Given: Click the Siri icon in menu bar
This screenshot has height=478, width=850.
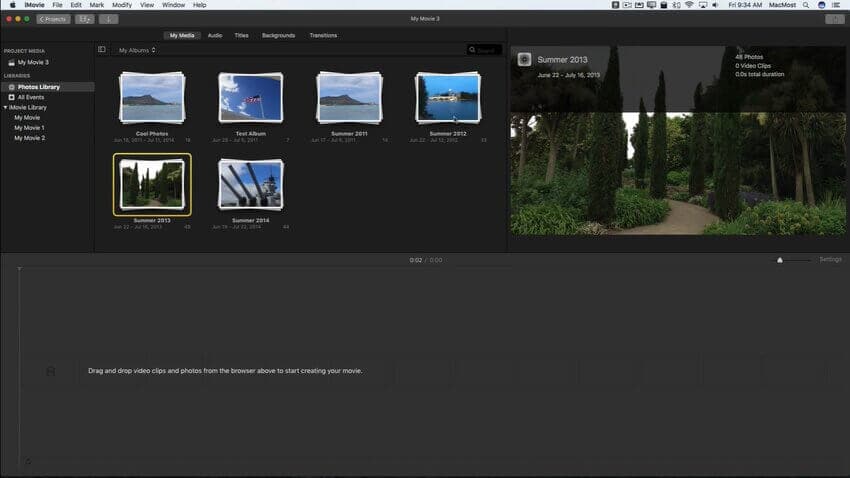Looking at the screenshot, I should coord(821,5).
